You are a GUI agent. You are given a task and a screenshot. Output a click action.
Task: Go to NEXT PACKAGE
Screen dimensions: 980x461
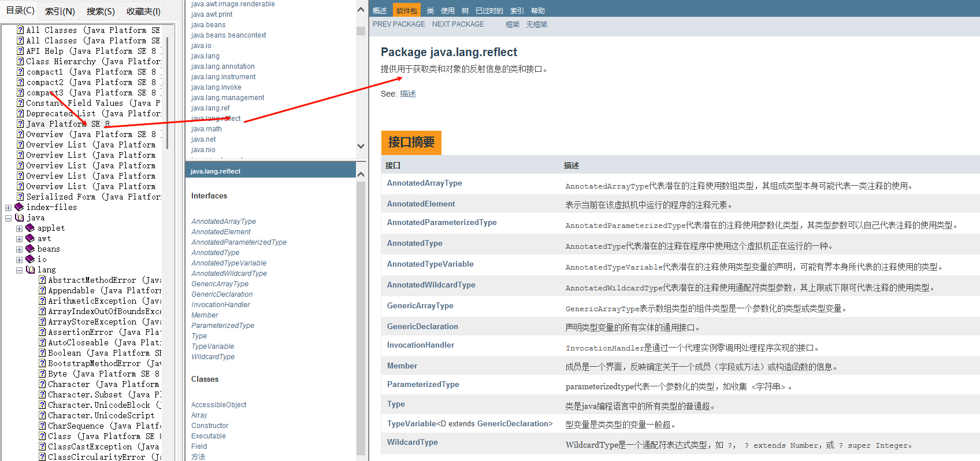458,24
